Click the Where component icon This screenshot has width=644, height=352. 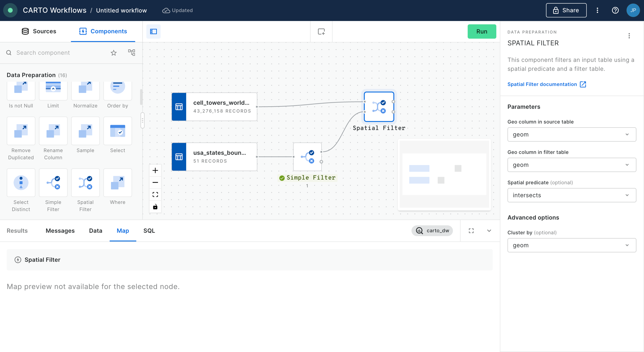click(x=117, y=183)
